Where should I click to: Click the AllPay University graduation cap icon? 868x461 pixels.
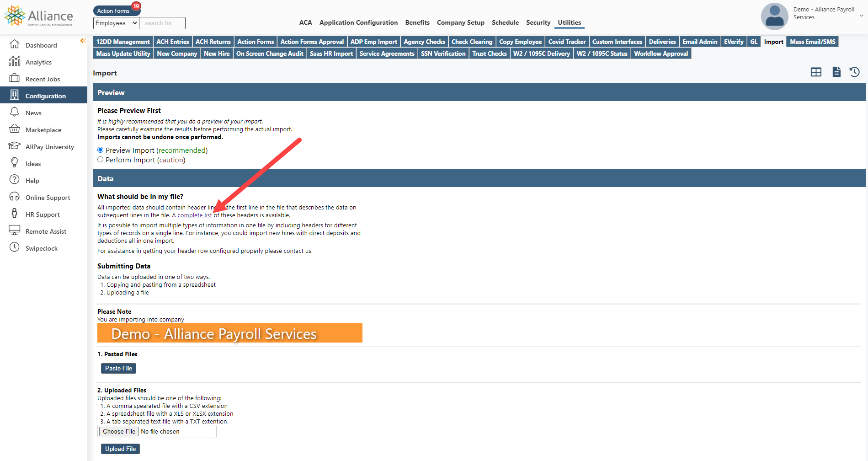pyautogui.click(x=15, y=146)
